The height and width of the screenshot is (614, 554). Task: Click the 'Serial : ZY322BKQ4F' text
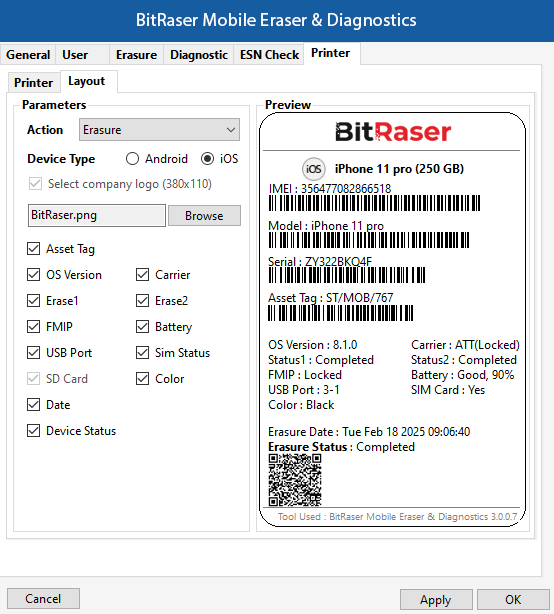(320, 261)
